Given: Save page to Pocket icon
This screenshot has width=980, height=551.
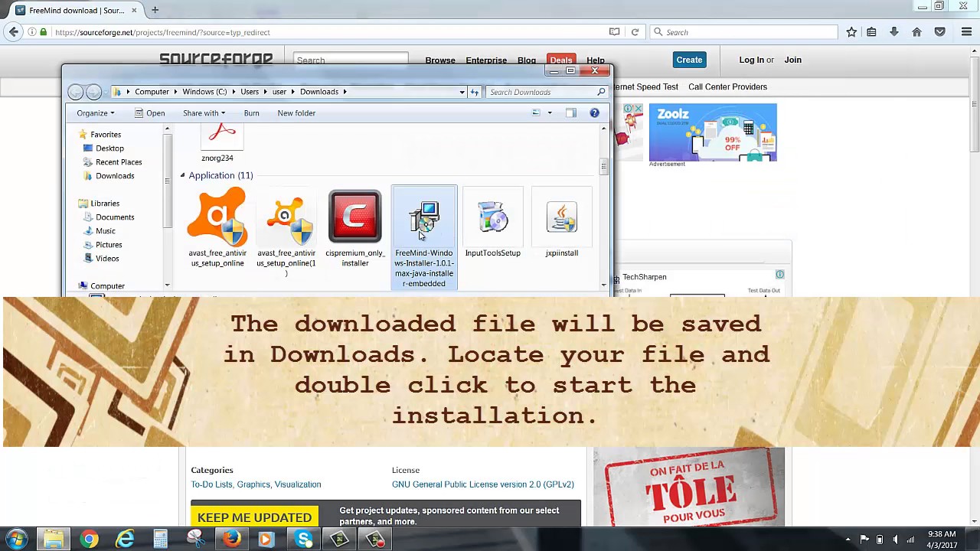Looking at the screenshot, I should tap(939, 32).
